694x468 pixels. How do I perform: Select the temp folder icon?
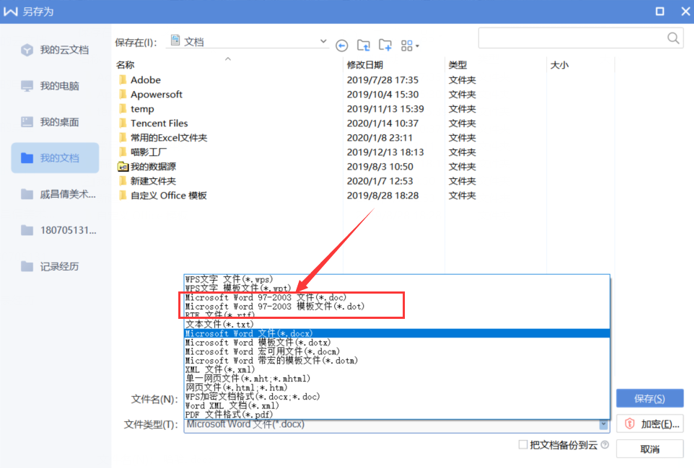(x=123, y=109)
